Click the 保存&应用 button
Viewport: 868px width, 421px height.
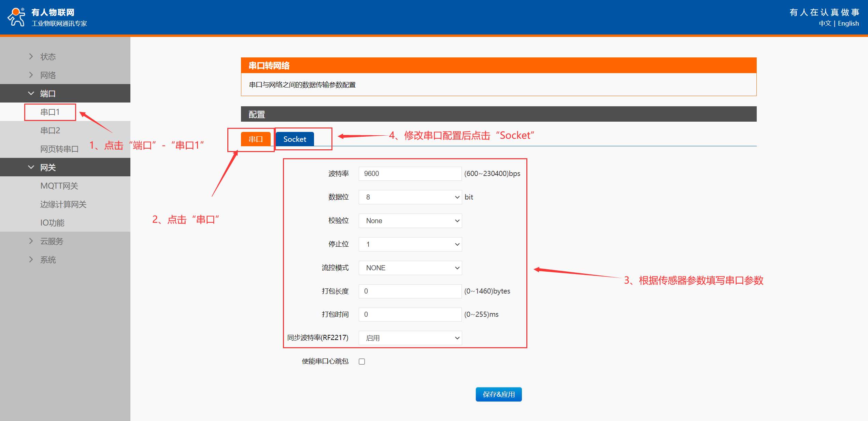(x=498, y=394)
